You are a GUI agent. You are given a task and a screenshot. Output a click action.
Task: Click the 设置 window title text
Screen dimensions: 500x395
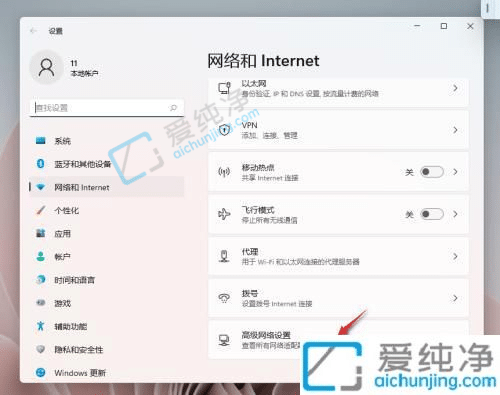[x=56, y=31]
